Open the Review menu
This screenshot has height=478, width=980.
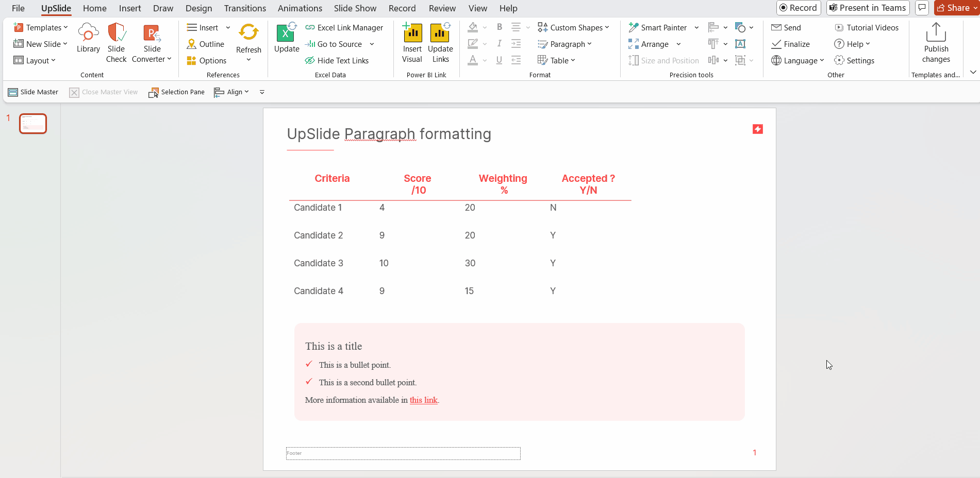click(442, 8)
